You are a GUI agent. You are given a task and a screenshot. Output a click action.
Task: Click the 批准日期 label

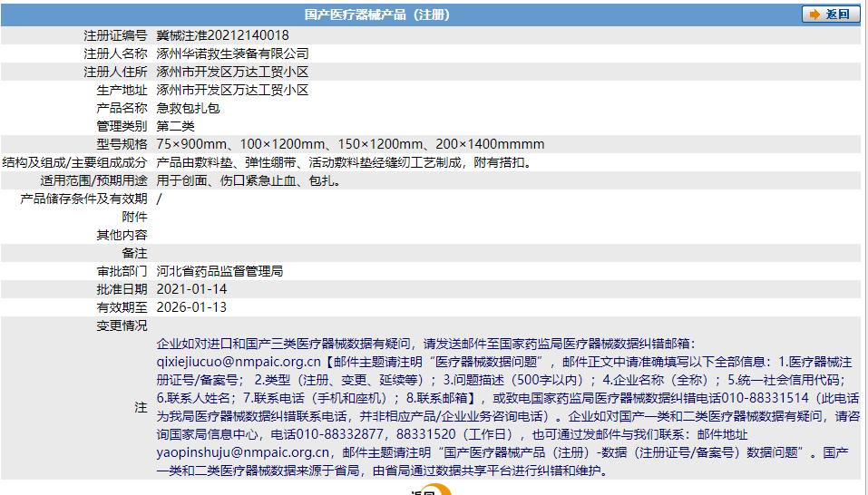[122, 289]
